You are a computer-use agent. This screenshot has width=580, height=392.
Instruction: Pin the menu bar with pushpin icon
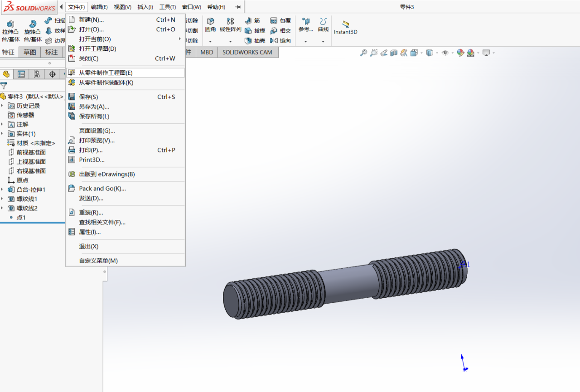pos(238,7)
